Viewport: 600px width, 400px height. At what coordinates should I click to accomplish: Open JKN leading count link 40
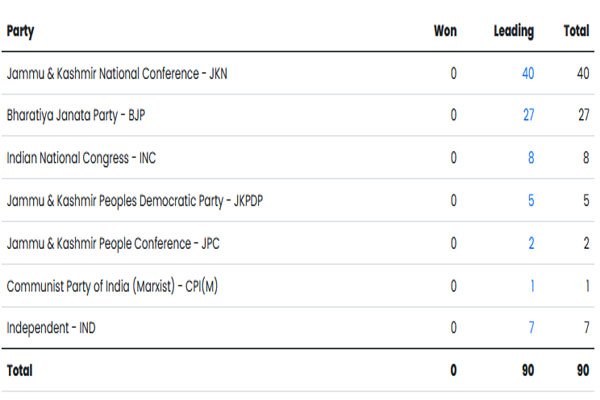pos(528,73)
